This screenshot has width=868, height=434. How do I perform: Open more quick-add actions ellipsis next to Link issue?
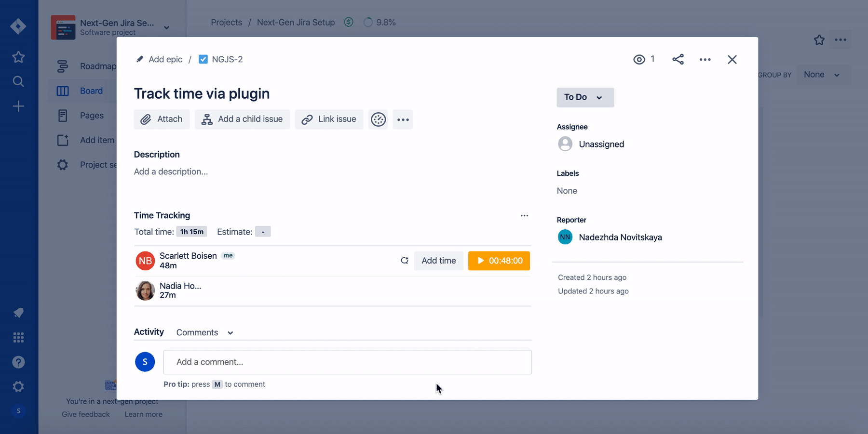pos(403,119)
